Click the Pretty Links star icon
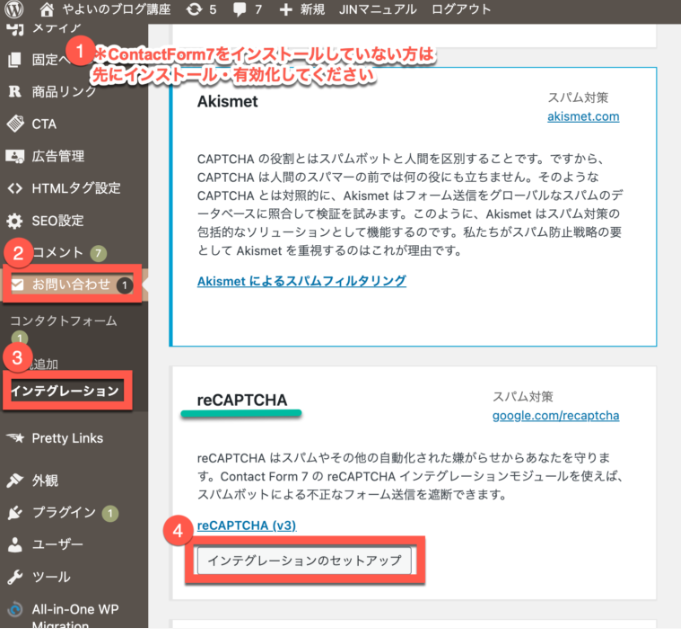This screenshot has width=681, height=629. [x=15, y=438]
